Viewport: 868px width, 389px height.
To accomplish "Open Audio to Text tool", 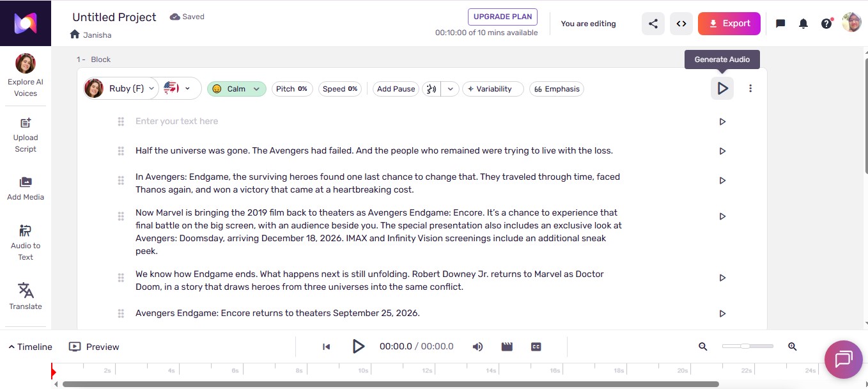I will click(26, 242).
